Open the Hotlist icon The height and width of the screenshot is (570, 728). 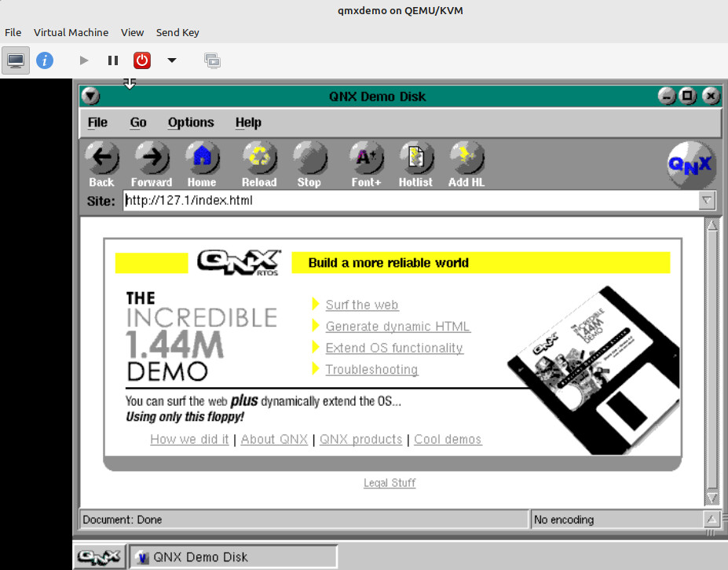[x=415, y=159]
